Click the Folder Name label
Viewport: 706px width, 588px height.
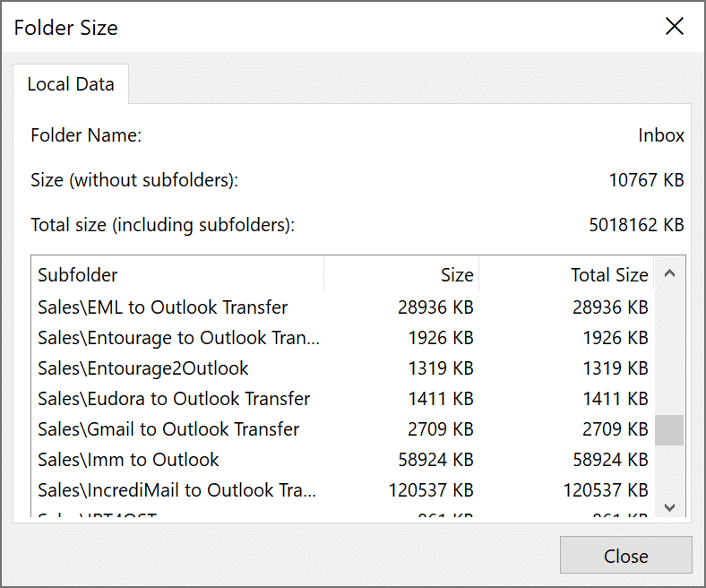86,135
